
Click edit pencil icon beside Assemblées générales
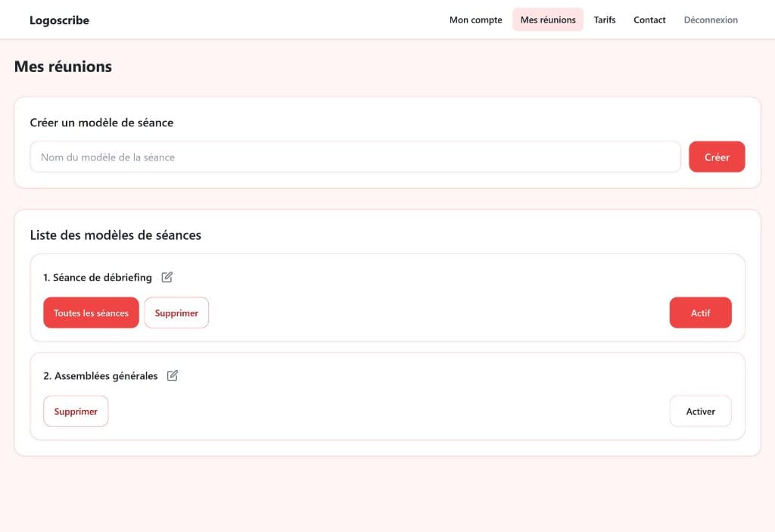click(x=173, y=375)
